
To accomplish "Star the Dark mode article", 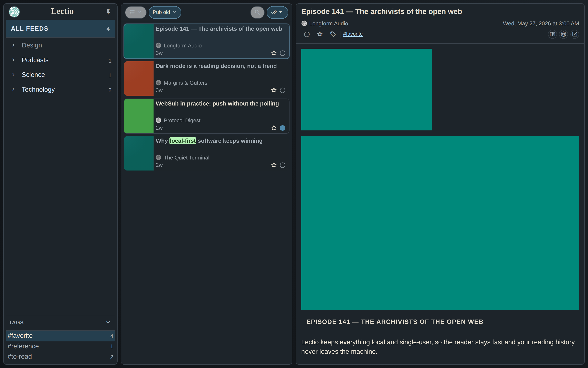I will click(x=274, y=90).
